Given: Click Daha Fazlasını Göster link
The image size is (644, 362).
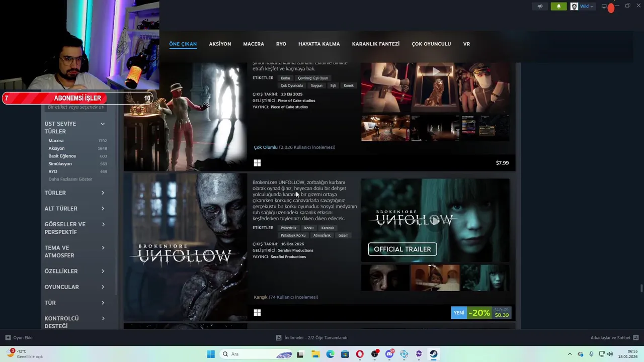Looking at the screenshot, I should pos(70,179).
